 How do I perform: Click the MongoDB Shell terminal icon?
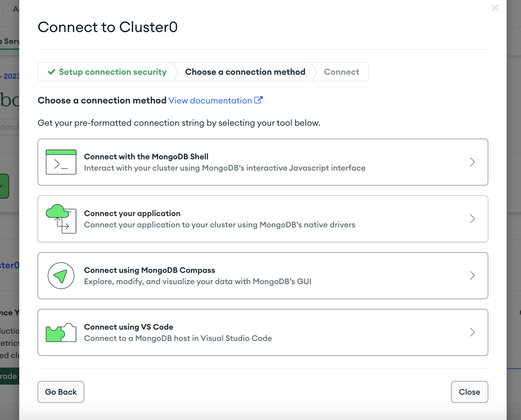[x=61, y=162]
